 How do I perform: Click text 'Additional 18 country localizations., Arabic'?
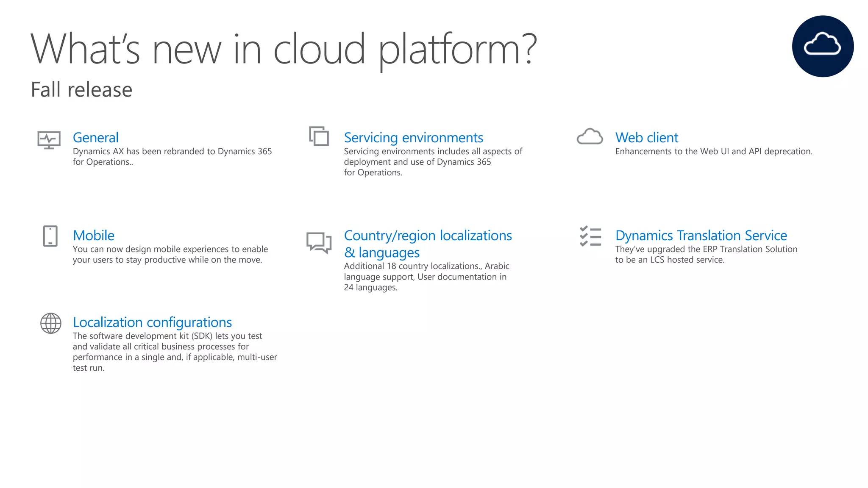(427, 266)
